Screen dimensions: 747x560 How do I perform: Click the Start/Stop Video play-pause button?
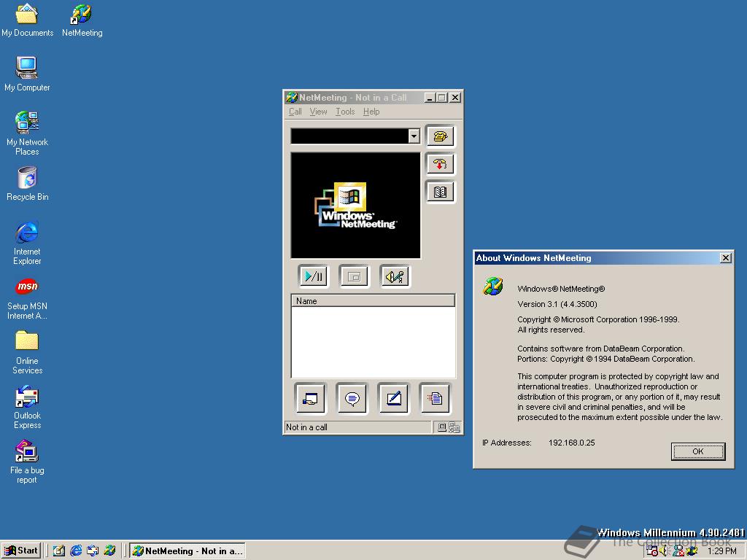[x=313, y=276]
